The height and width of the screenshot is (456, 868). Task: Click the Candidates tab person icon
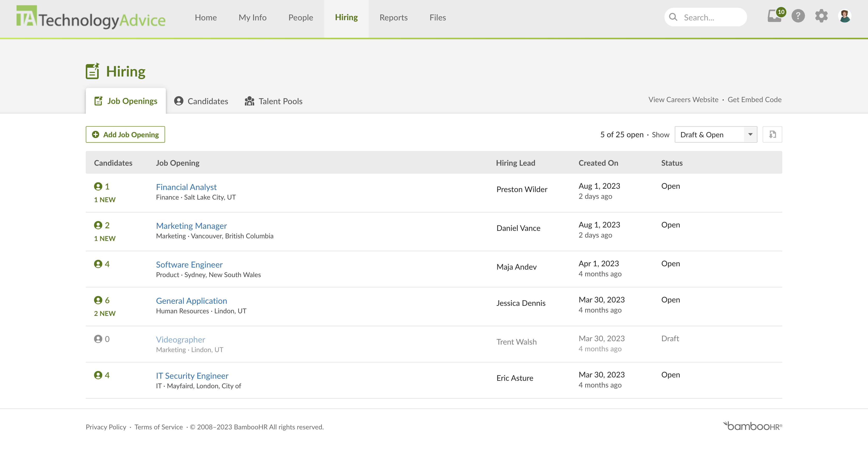tap(179, 101)
